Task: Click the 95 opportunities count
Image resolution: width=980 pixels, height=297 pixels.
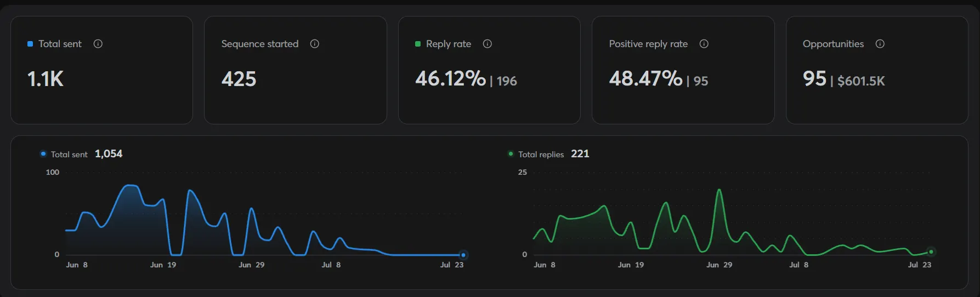Action: coord(814,79)
